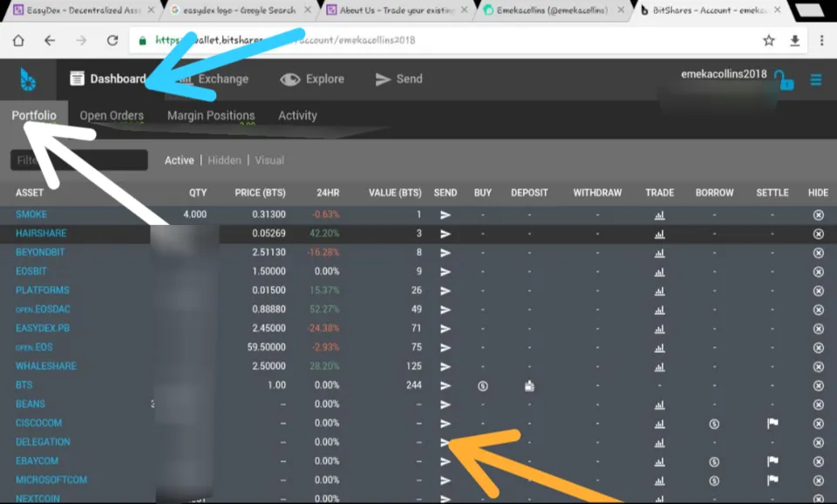Hide the OPEN.EOSDAC asset
The image size is (837, 504).
819,310
